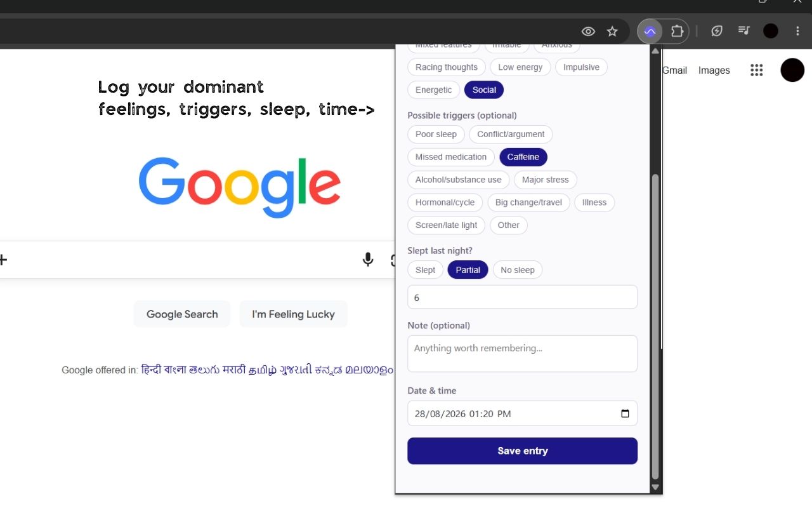Open the Google account avatar on the page
This screenshot has width=812, height=508.
[x=792, y=70]
